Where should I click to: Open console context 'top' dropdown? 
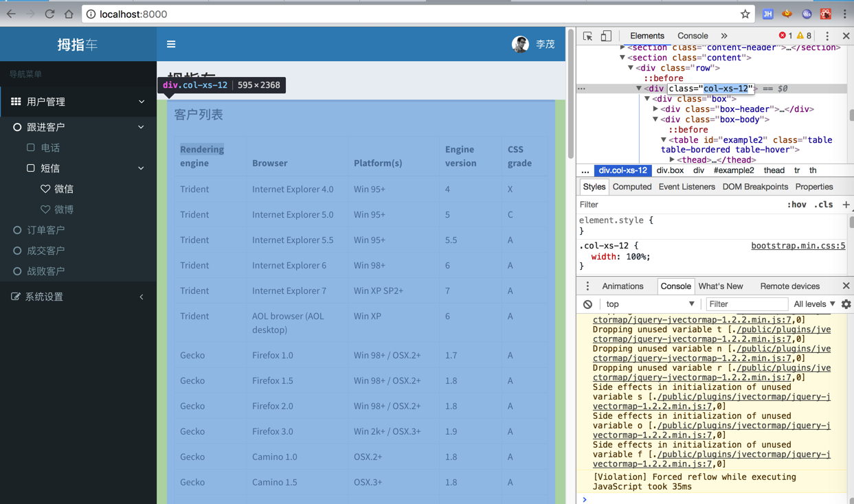tap(650, 304)
